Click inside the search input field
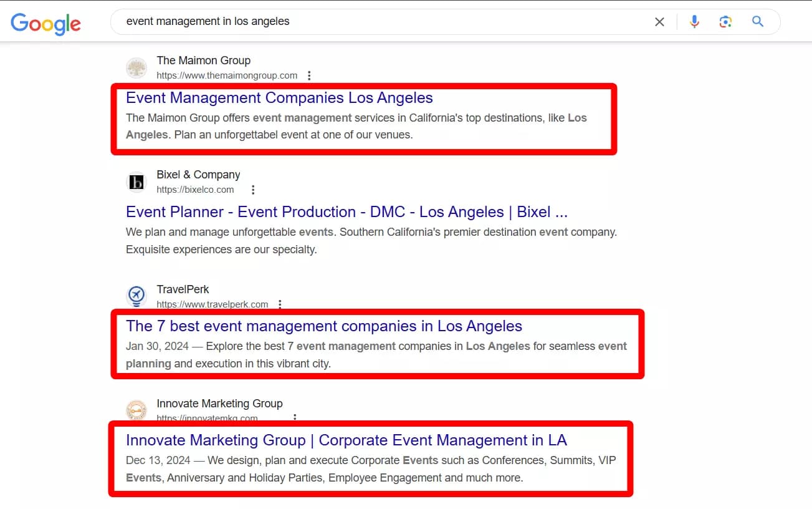The width and height of the screenshot is (812, 509). click(x=374, y=21)
